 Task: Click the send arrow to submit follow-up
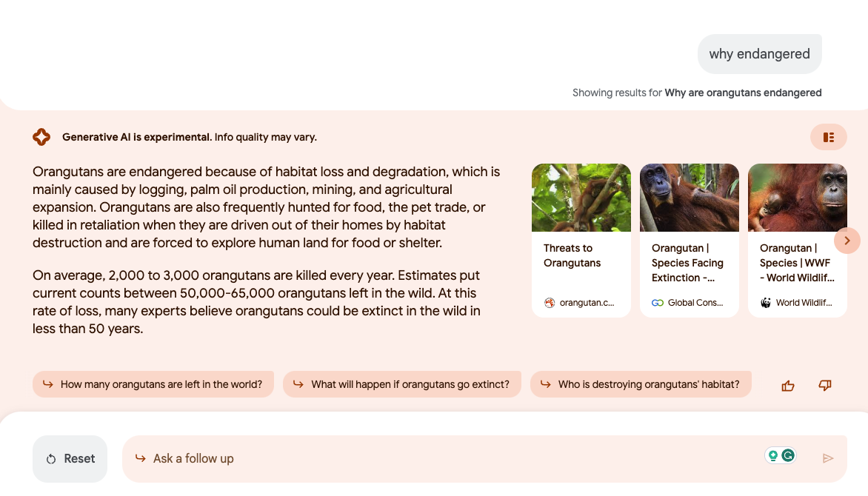(x=828, y=458)
